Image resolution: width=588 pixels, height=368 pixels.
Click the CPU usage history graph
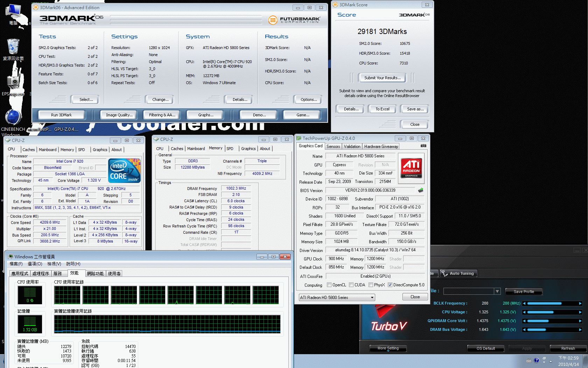167,295
